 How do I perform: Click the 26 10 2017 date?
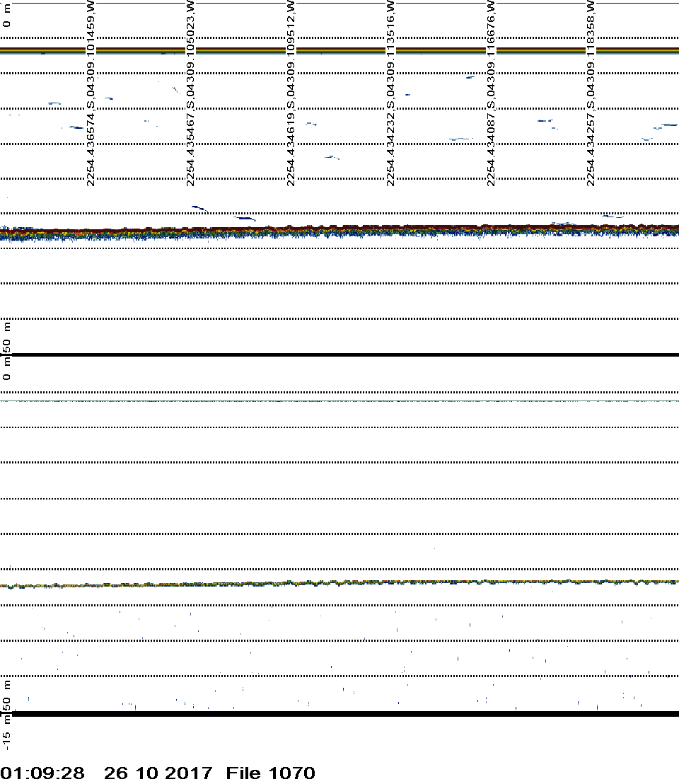(x=158, y=773)
